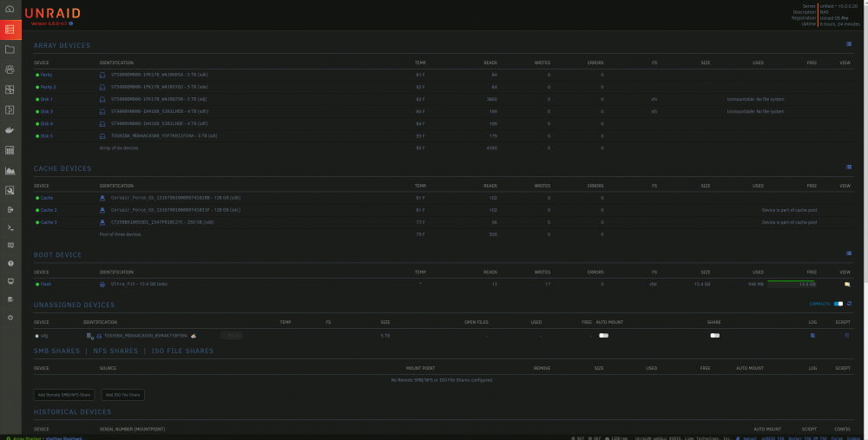
Task: Open the Shares folder sidebar icon
Action: tap(10, 49)
